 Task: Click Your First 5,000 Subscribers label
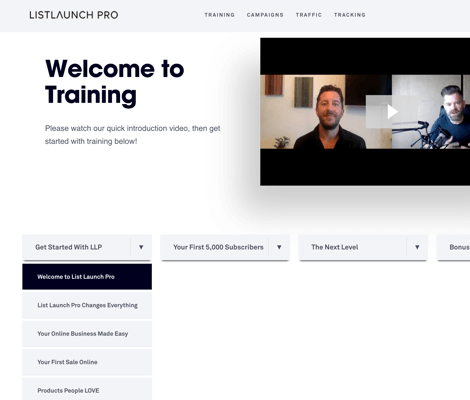coord(218,247)
